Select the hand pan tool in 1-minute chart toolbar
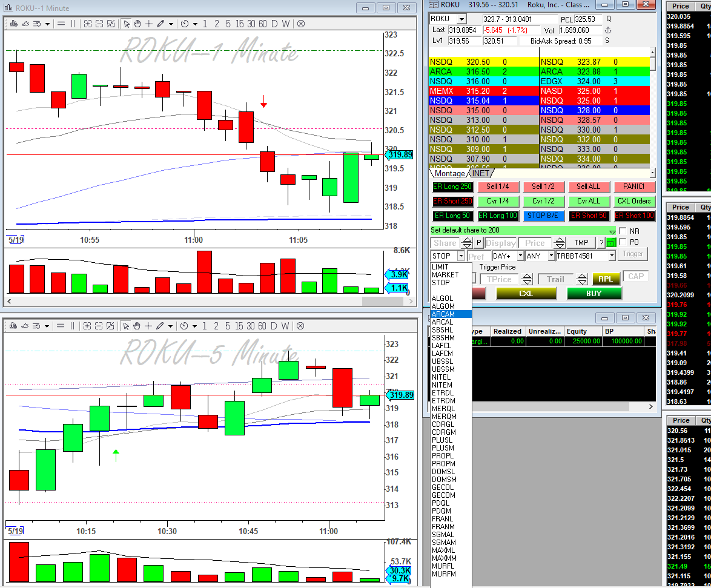Screen dimensions: 711x588 [x=137, y=24]
